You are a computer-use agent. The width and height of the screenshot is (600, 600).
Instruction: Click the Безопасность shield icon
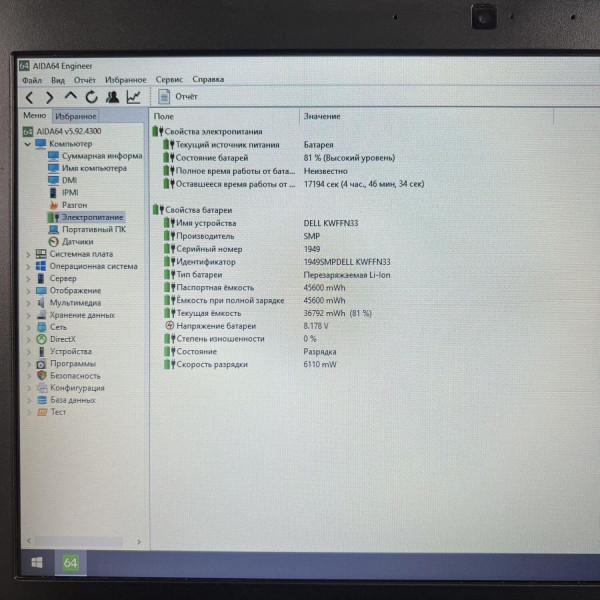coord(42,376)
